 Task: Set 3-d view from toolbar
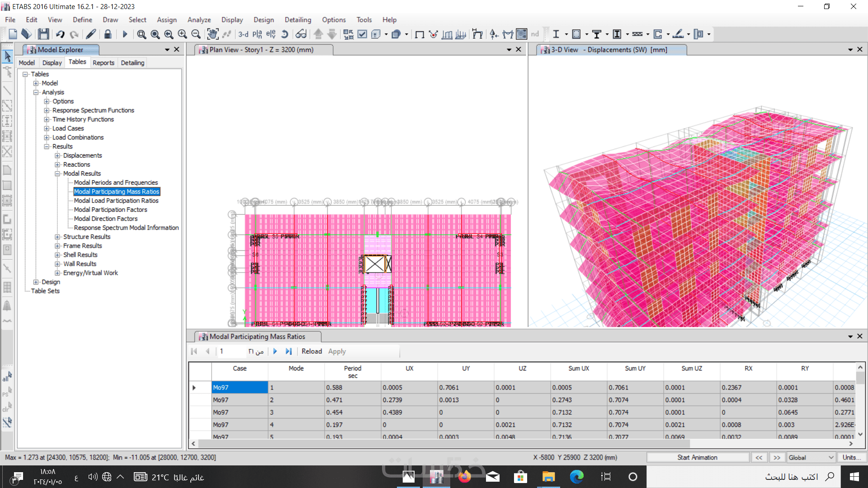tap(243, 34)
